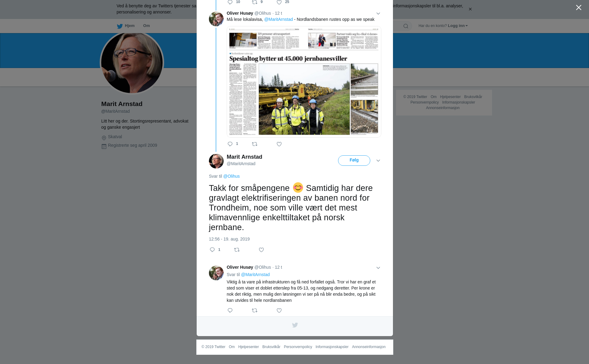Dismiss the cookie notice banner
Viewport: 589px width, 364px height.
click(470, 9)
